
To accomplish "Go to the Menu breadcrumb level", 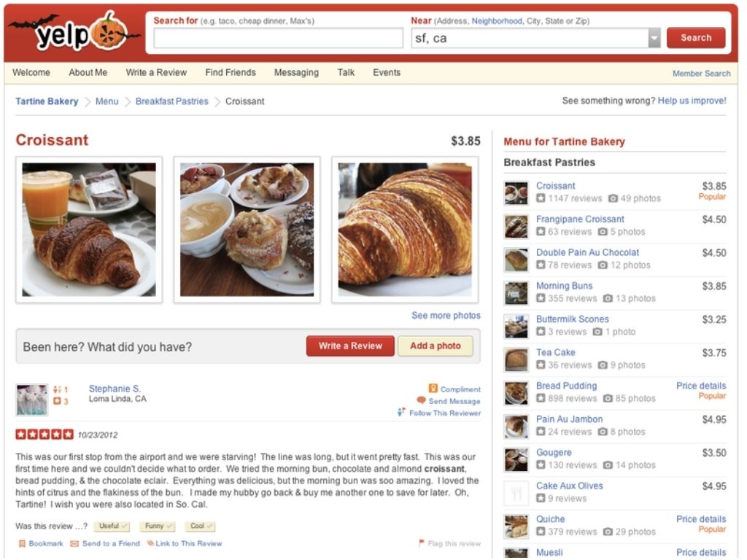I will pyautogui.click(x=107, y=101).
